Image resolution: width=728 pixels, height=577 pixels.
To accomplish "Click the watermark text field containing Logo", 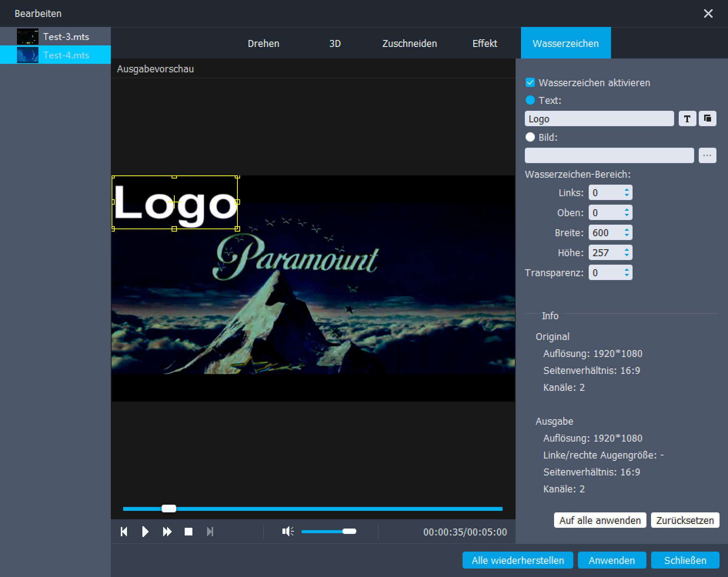I will pyautogui.click(x=599, y=118).
